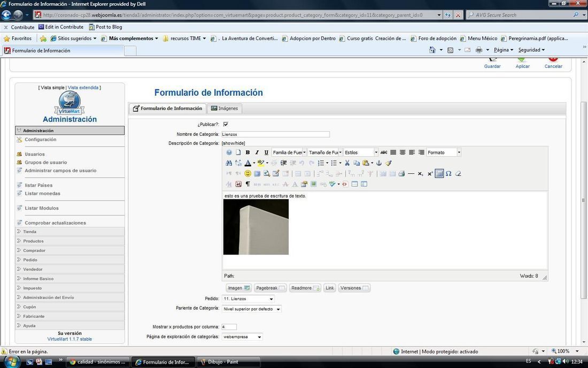Open the Familia de Fuente dropdown
Screen dimensions: 588x368
pyautogui.click(x=289, y=152)
